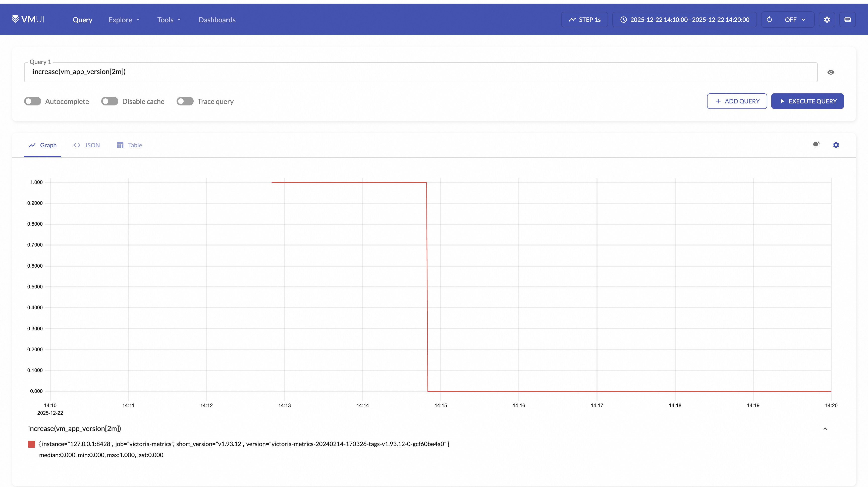Click the lightbulb graph tips icon

(816, 145)
